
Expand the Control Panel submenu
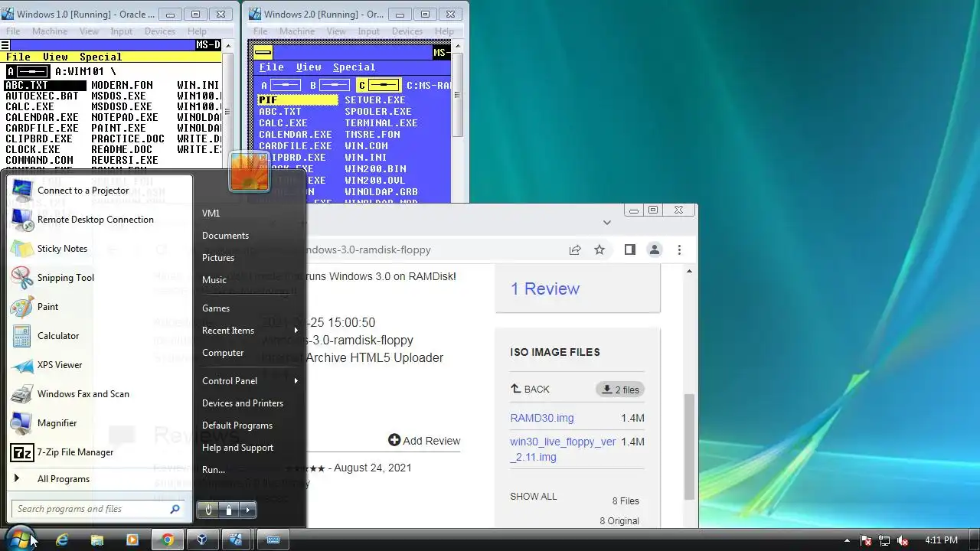coord(296,381)
